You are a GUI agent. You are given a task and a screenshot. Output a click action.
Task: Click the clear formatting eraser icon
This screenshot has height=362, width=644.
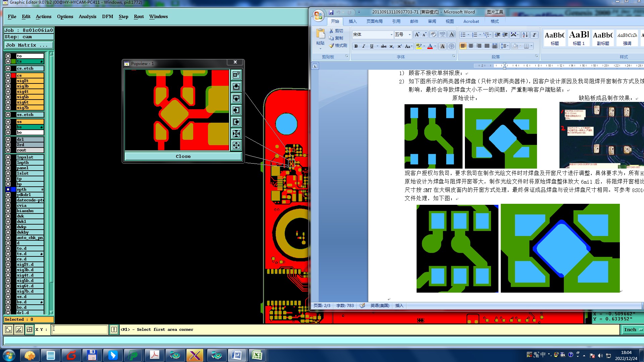[433, 35]
